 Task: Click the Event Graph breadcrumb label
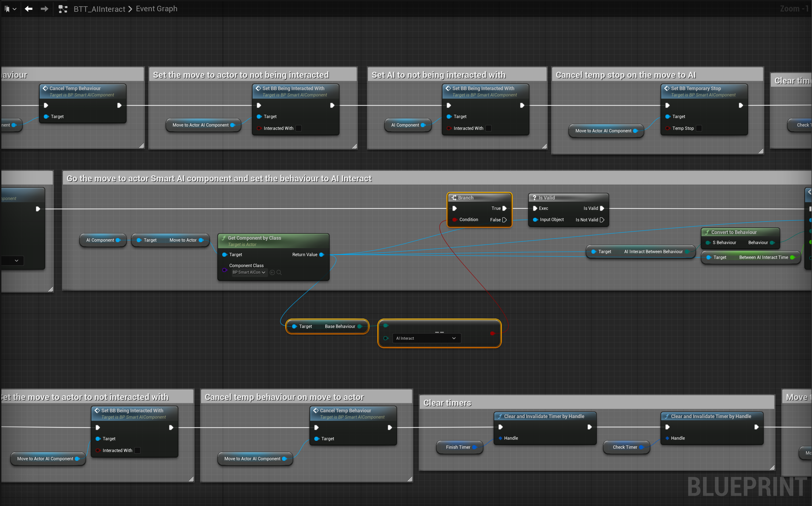tap(156, 9)
